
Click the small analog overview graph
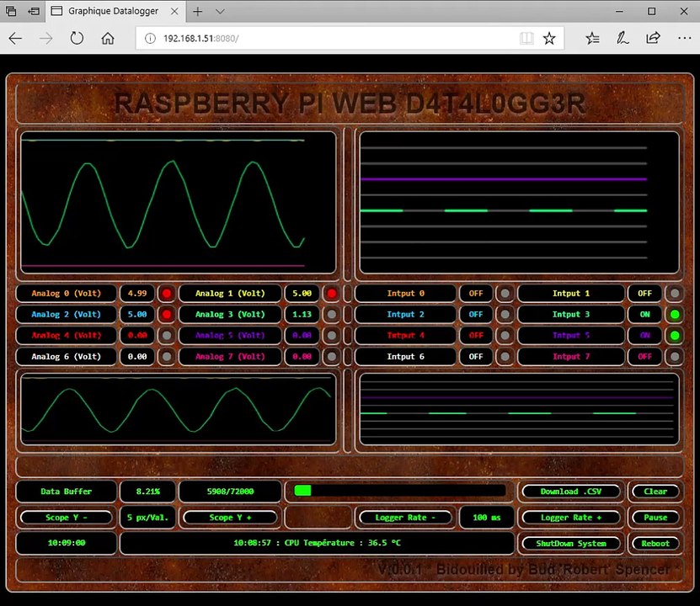click(x=178, y=409)
